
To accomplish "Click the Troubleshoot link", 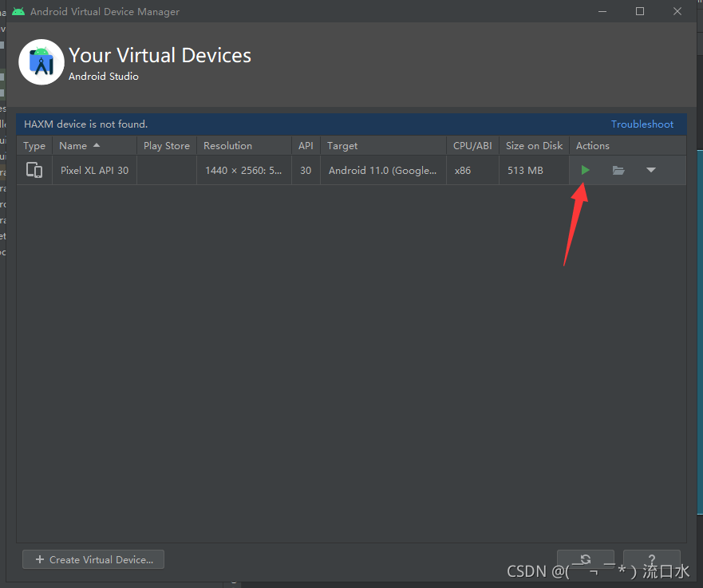I will pos(642,124).
